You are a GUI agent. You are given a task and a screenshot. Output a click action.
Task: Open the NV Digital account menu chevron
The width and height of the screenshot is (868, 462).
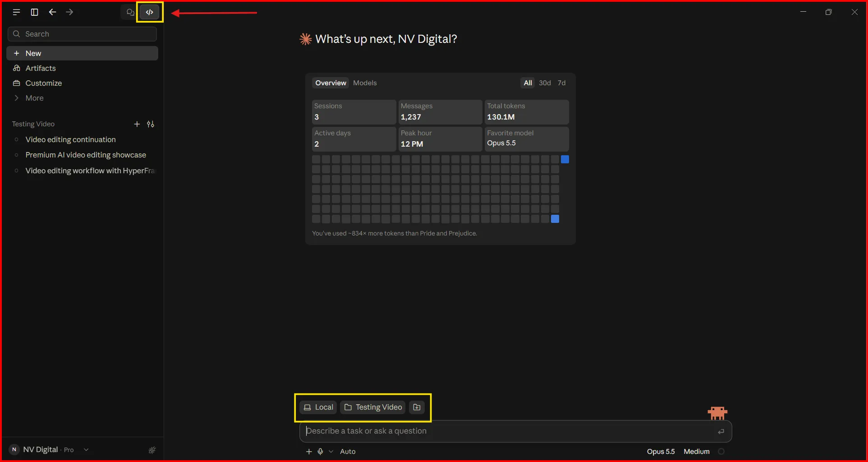click(86, 450)
